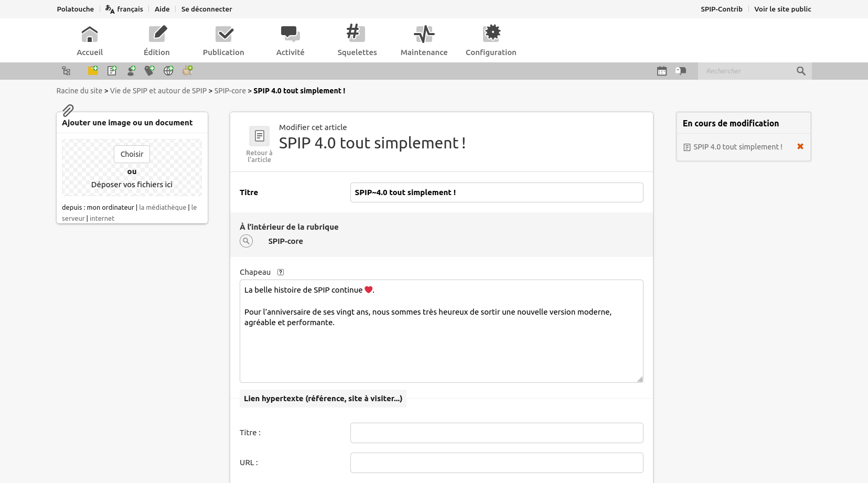Open the rubrique picker magnifier for SPIP-core
This screenshot has height=483, width=868.
point(246,241)
